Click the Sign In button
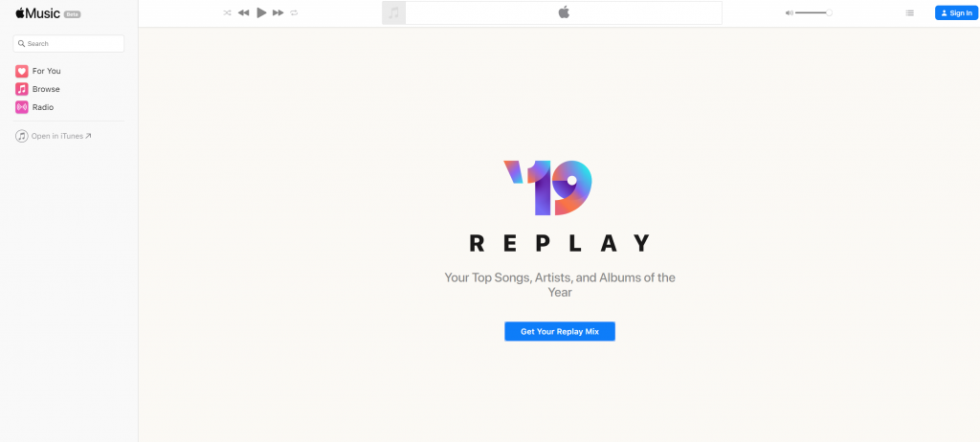Image resolution: width=980 pixels, height=442 pixels. point(956,12)
